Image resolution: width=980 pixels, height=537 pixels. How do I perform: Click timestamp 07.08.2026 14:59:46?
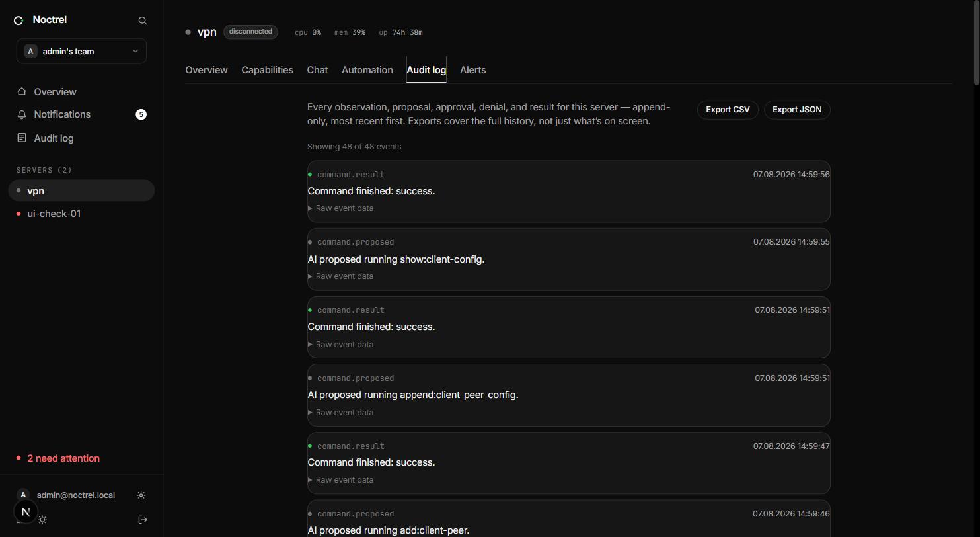(x=792, y=514)
